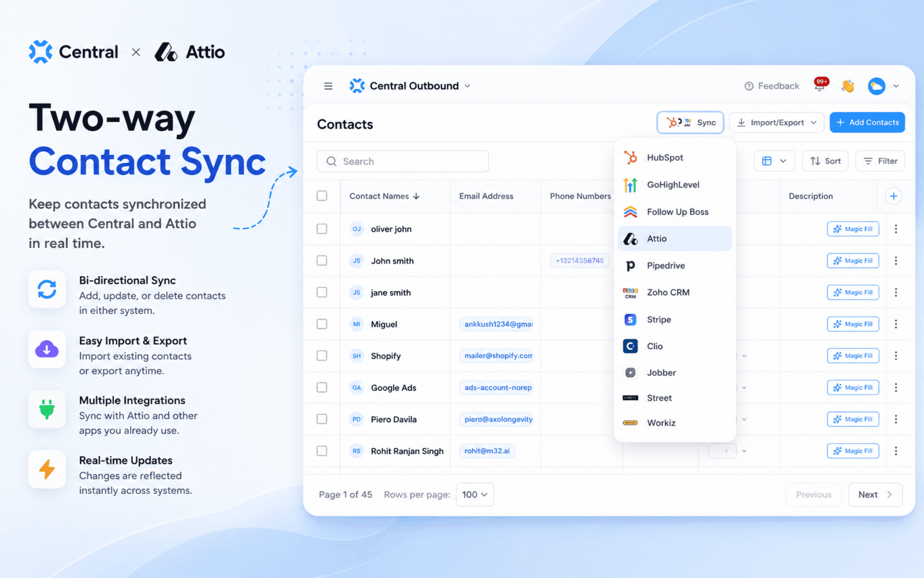Open row options for Google Ads
Viewport: 924px width, 578px height.
(x=896, y=388)
